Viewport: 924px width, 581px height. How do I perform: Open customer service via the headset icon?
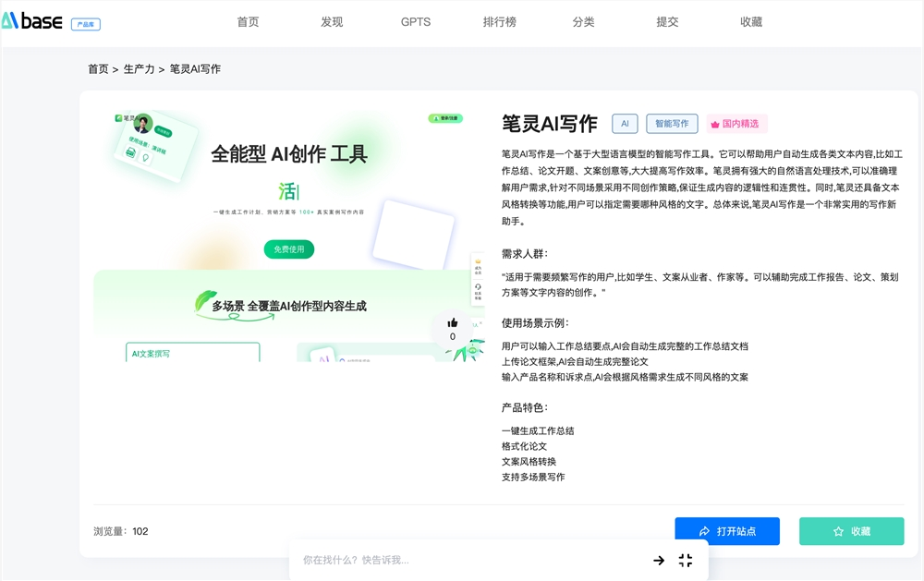click(478, 287)
